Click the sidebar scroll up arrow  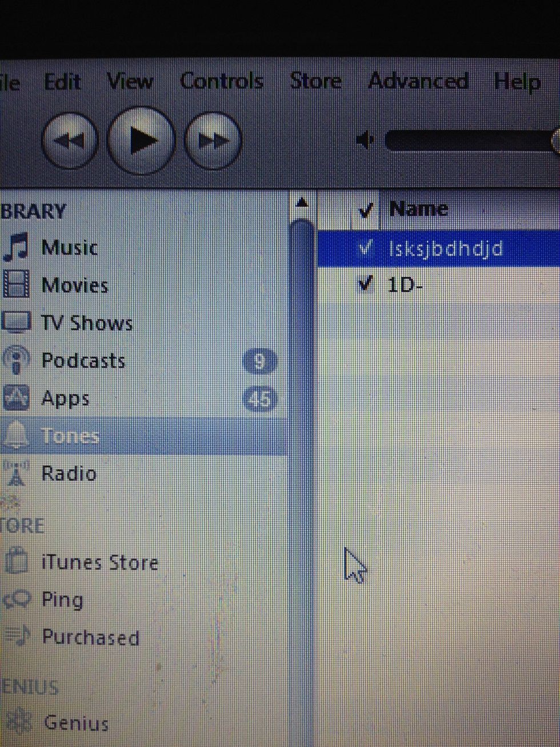point(302,203)
